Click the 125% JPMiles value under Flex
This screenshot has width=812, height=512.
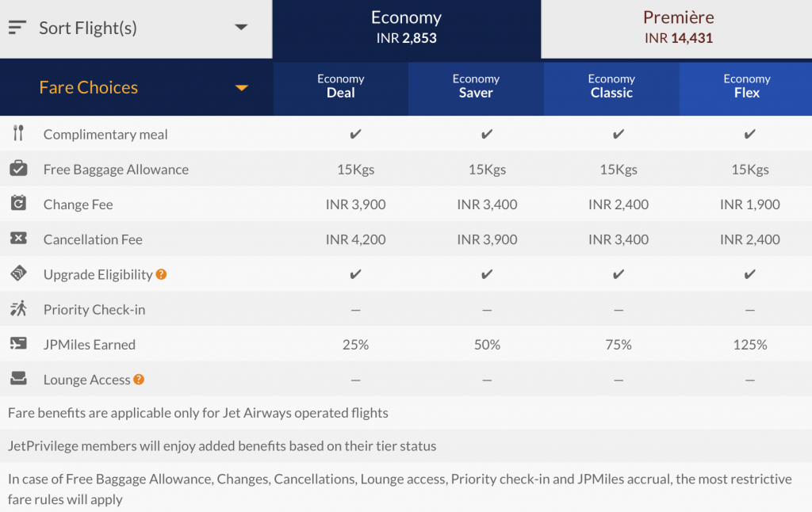(x=749, y=345)
